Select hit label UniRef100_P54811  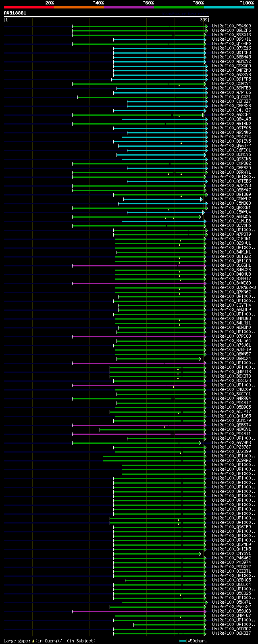pos(231,434)
